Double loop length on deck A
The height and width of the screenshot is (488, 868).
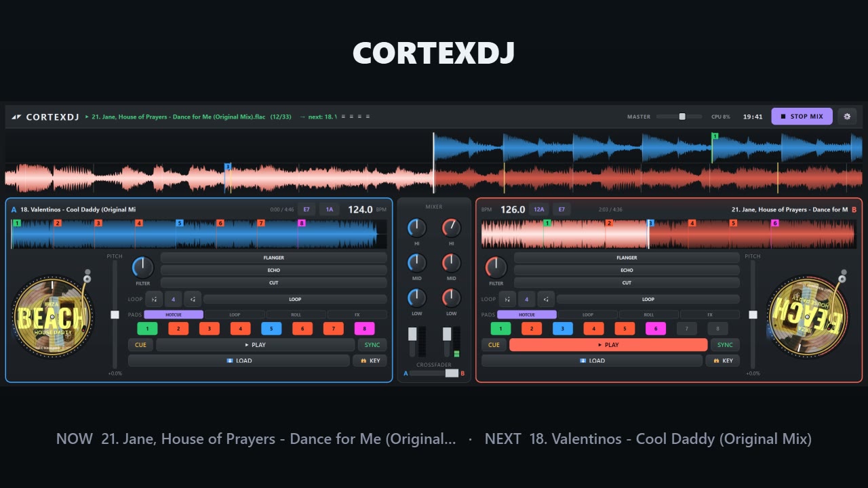(x=193, y=299)
